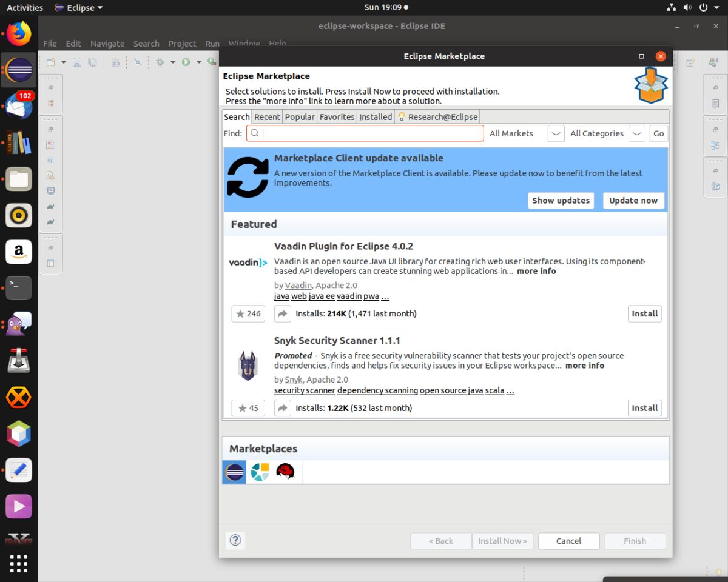Open 'more info' link for Snyk Scanner

point(585,366)
